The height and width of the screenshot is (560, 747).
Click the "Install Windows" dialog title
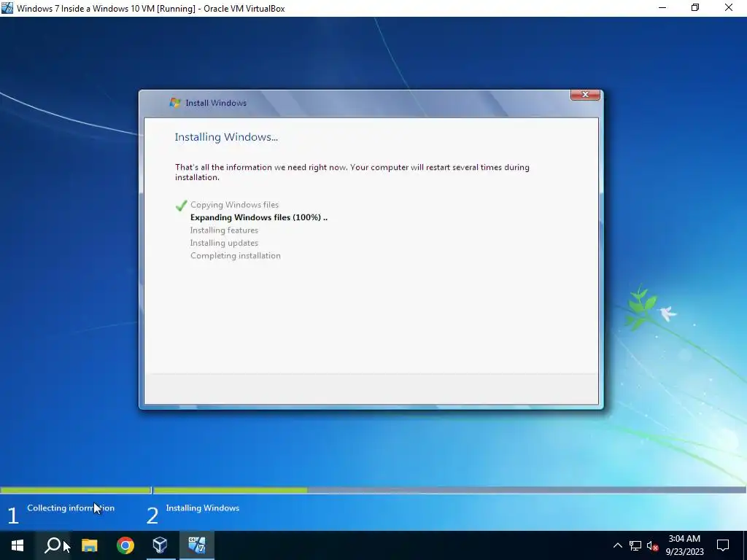tap(216, 103)
